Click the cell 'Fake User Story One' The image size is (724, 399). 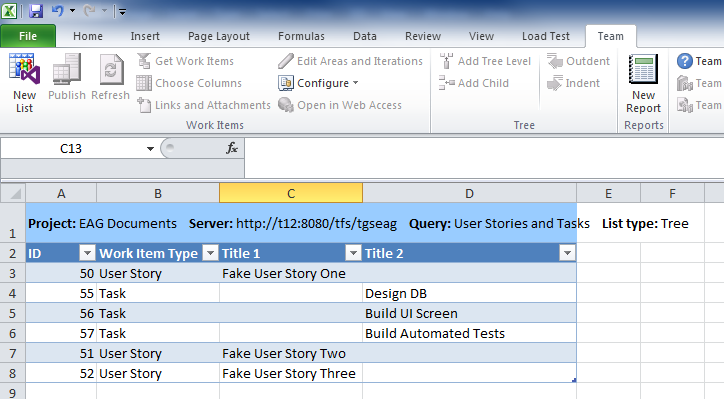(291, 273)
